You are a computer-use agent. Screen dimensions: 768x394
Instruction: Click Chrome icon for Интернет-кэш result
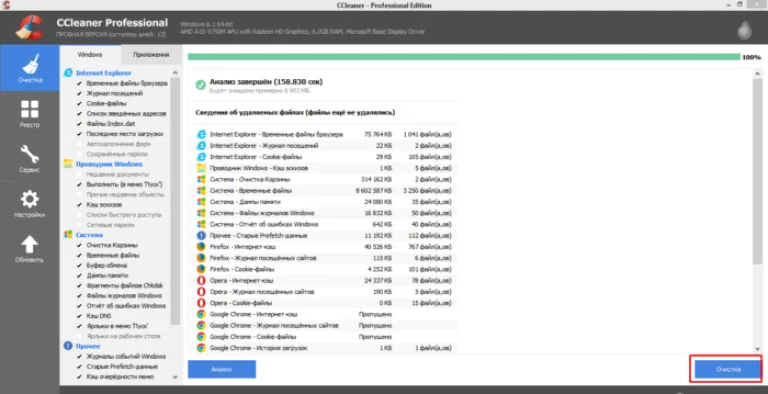point(201,314)
